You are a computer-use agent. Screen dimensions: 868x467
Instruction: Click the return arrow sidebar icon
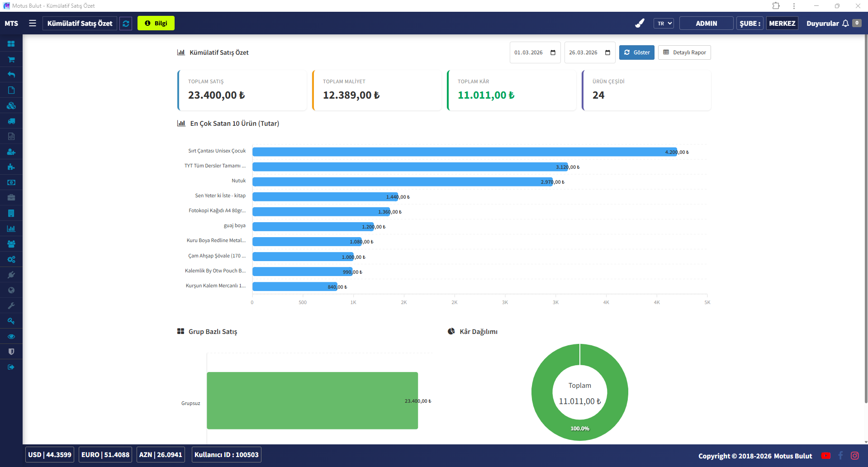tap(11, 75)
